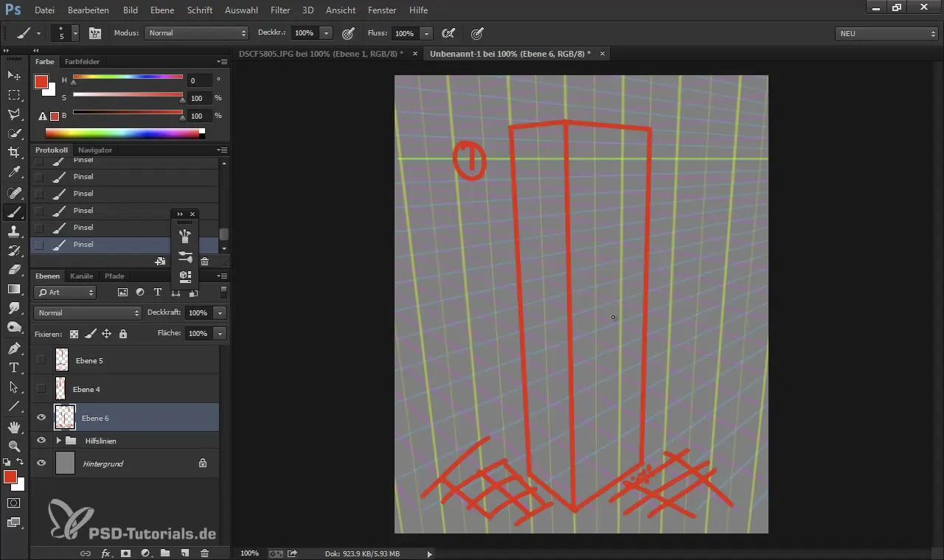Open the NEU workspace selector

[886, 33]
